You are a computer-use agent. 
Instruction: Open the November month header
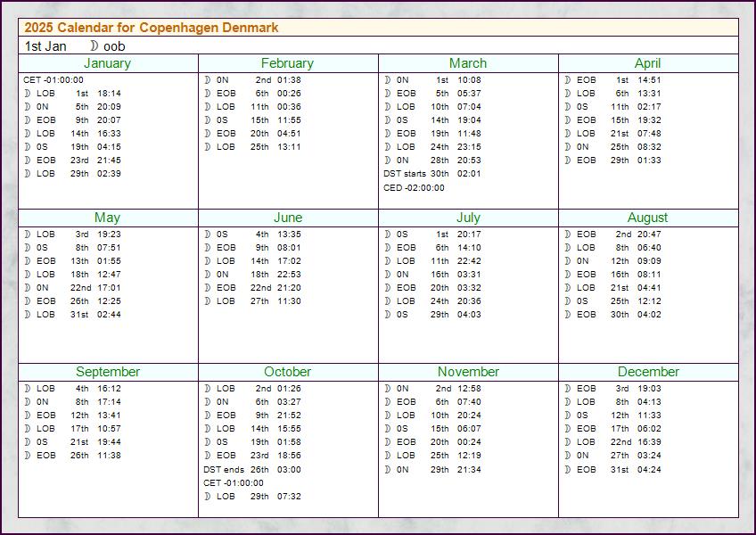tap(468, 372)
